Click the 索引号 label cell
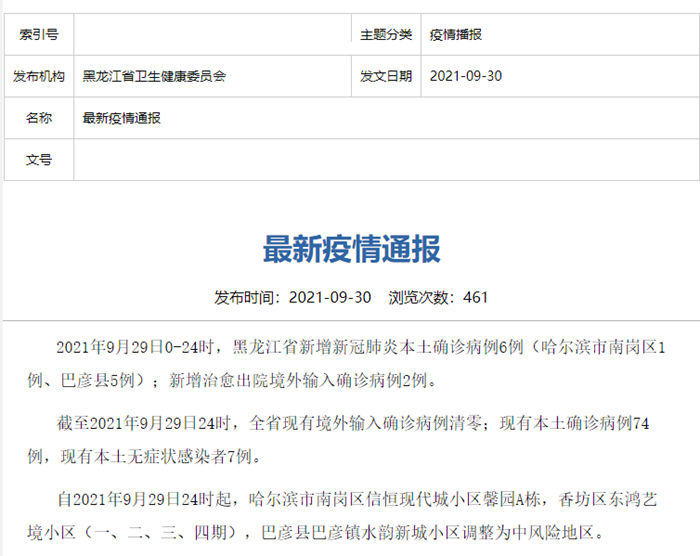 39,34
